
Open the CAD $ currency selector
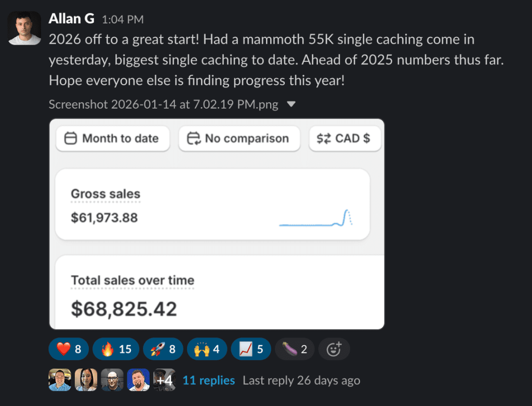click(x=344, y=138)
